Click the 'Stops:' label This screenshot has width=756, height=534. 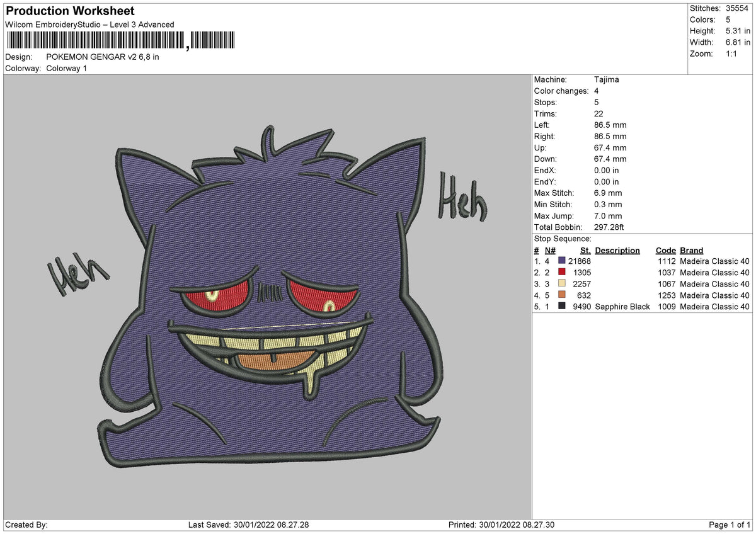pyautogui.click(x=546, y=103)
